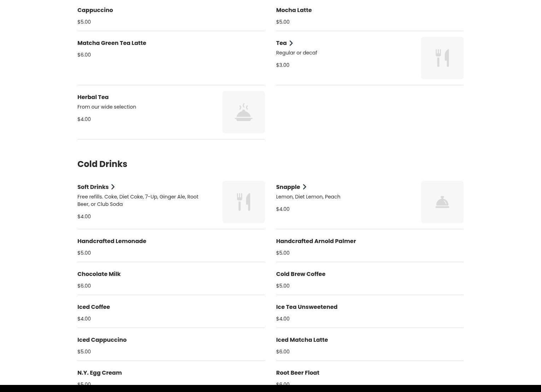Click the Root Beer Float item

[297, 373]
